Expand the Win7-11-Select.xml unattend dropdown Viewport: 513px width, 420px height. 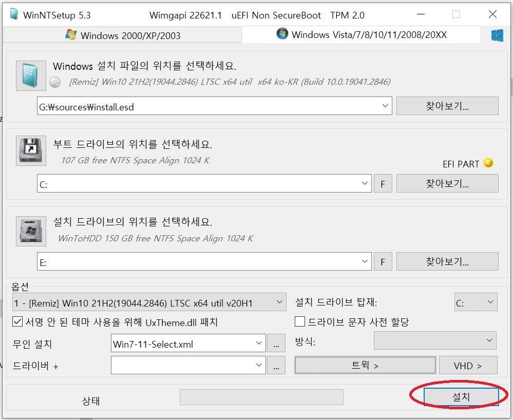259,343
